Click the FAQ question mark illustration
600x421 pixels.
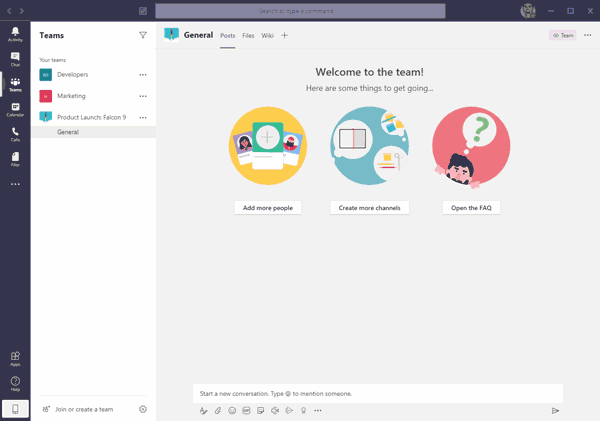[x=471, y=147]
